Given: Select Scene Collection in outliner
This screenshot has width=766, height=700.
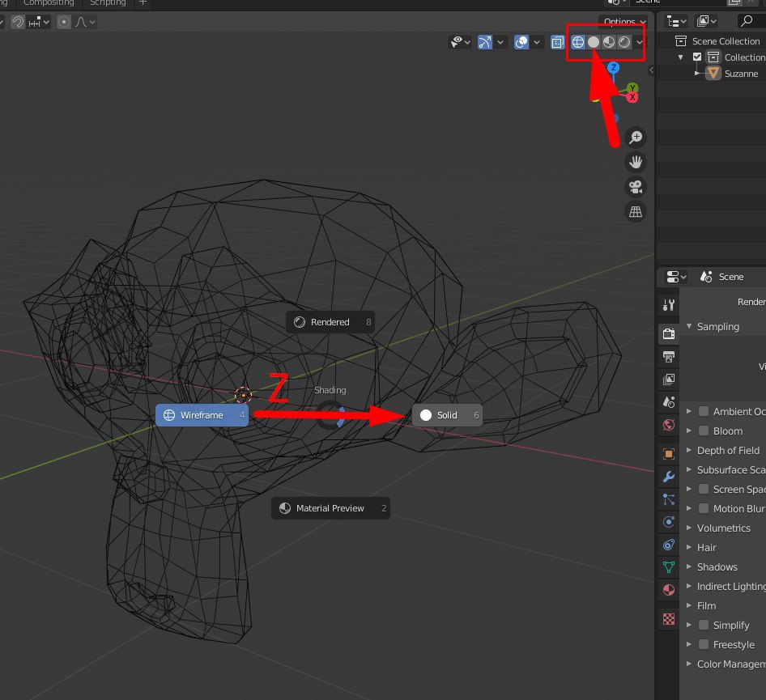Looking at the screenshot, I should 726,41.
